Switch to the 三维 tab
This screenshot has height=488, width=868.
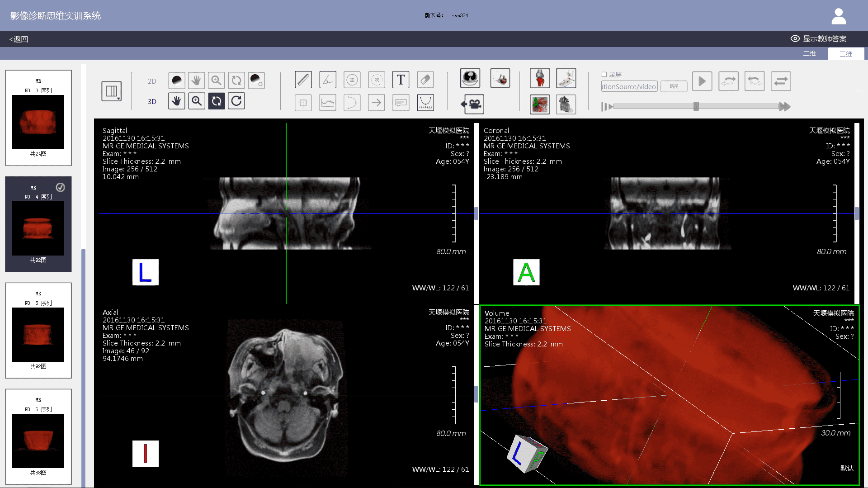pos(845,53)
